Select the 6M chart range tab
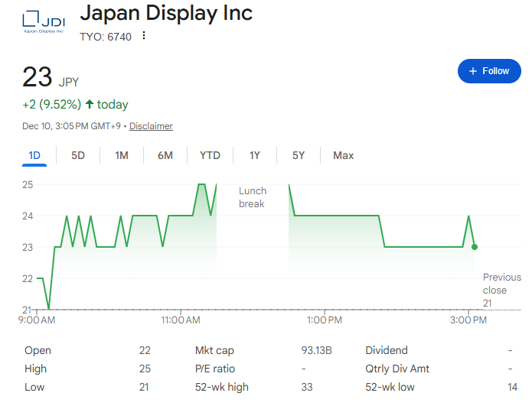Image resolution: width=532 pixels, height=406 pixels. [165, 155]
